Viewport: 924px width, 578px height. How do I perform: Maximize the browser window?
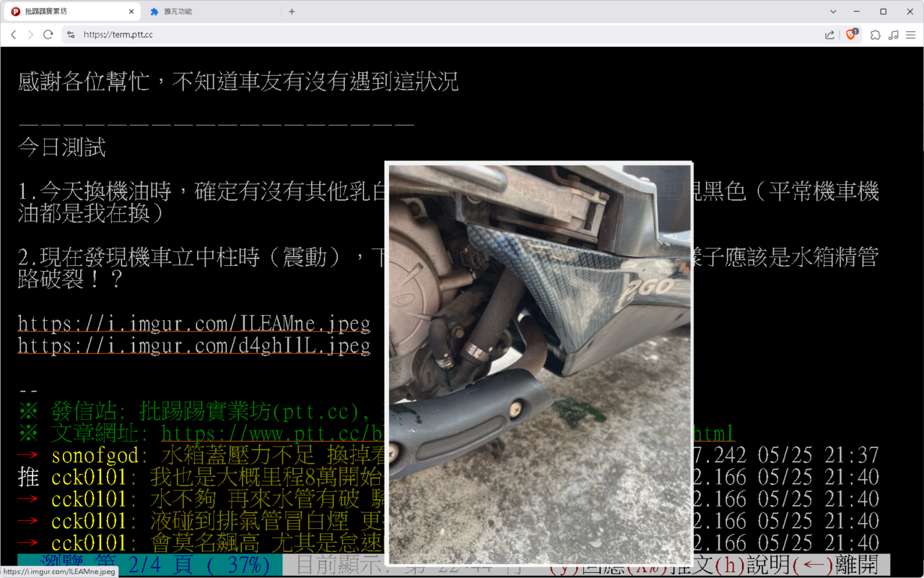883,12
